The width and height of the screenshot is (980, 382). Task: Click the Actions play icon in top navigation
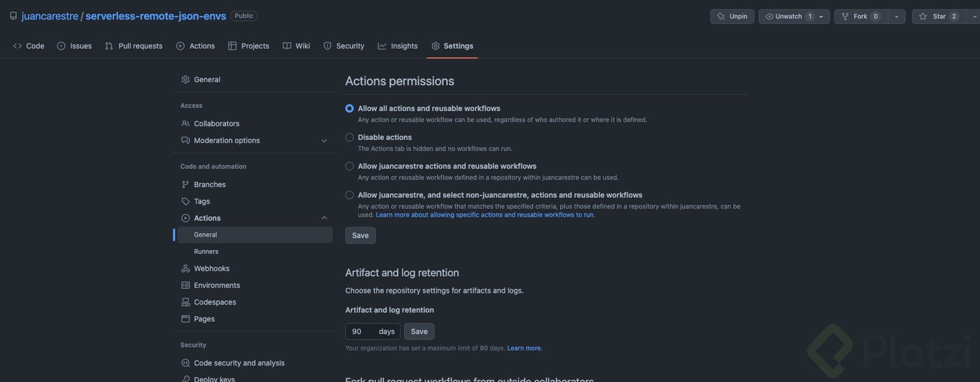[x=180, y=46]
